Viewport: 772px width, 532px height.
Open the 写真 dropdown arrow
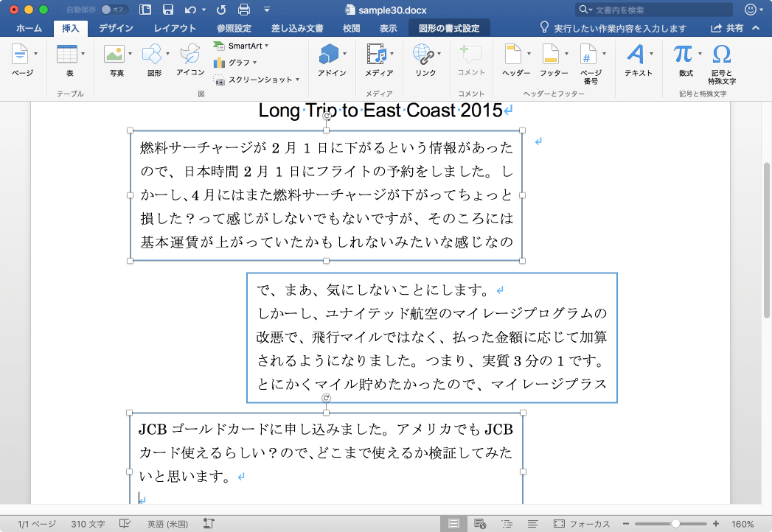[130, 53]
